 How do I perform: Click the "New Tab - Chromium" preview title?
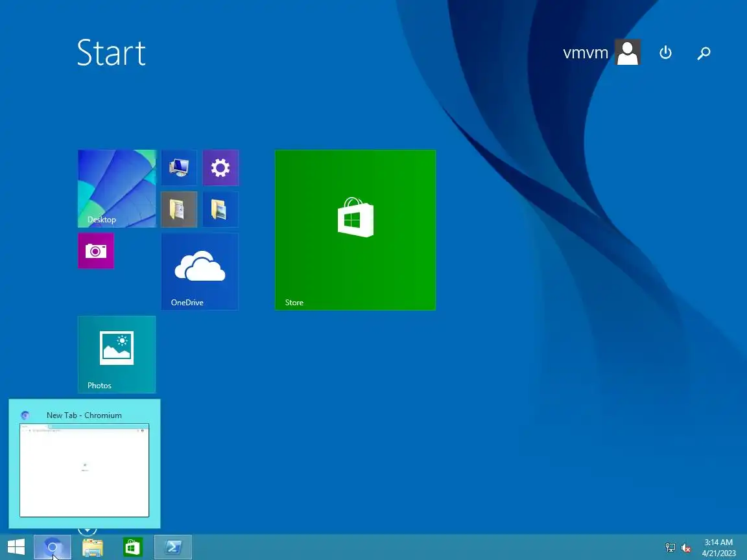pos(84,415)
